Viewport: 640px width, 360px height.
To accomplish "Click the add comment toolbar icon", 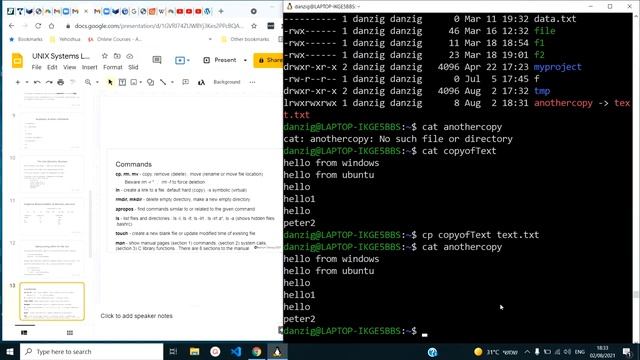I will click(x=185, y=82).
